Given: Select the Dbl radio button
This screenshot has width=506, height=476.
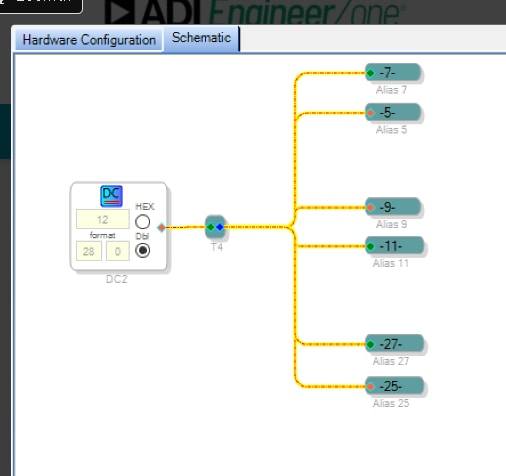Looking at the screenshot, I should 142,250.
